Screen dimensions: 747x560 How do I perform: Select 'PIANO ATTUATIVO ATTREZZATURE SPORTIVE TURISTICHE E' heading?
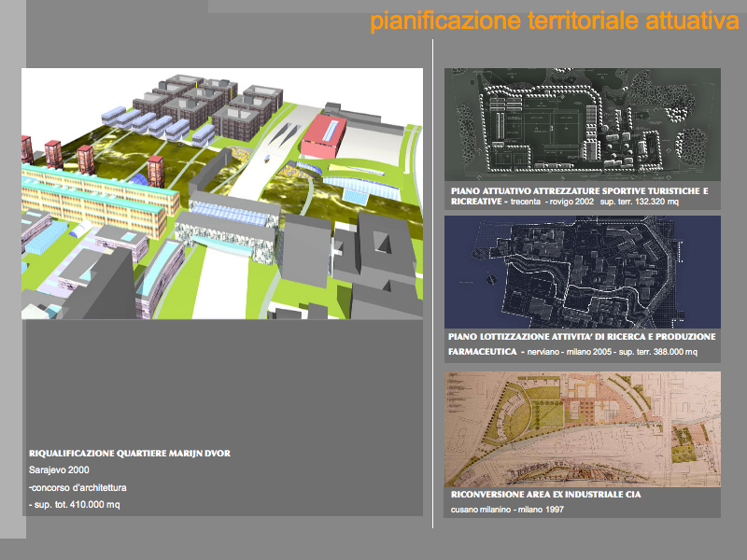pos(579,191)
